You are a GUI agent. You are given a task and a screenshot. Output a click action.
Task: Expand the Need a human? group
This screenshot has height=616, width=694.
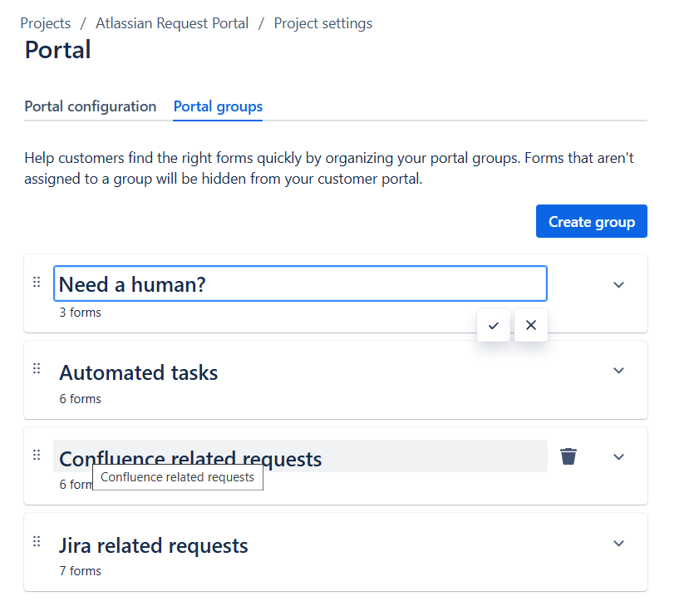[618, 284]
